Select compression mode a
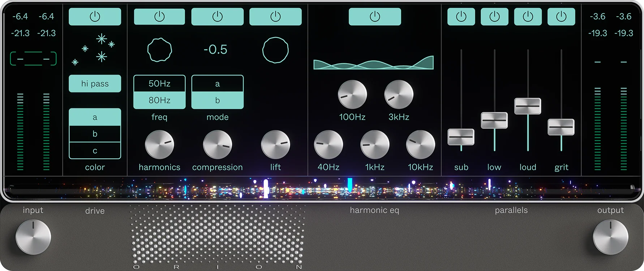Viewport: 644px width, 271px height. (217, 84)
